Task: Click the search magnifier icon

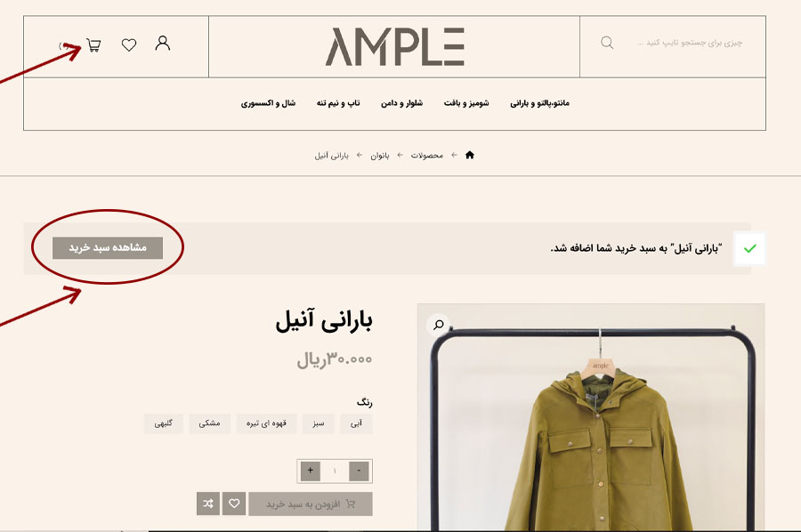Action: 607,43
